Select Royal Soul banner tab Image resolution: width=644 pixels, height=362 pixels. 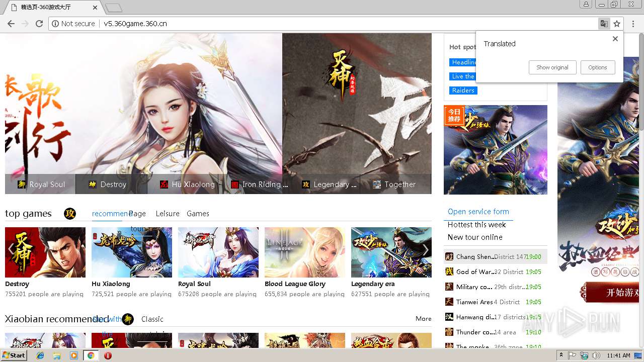[x=40, y=185]
